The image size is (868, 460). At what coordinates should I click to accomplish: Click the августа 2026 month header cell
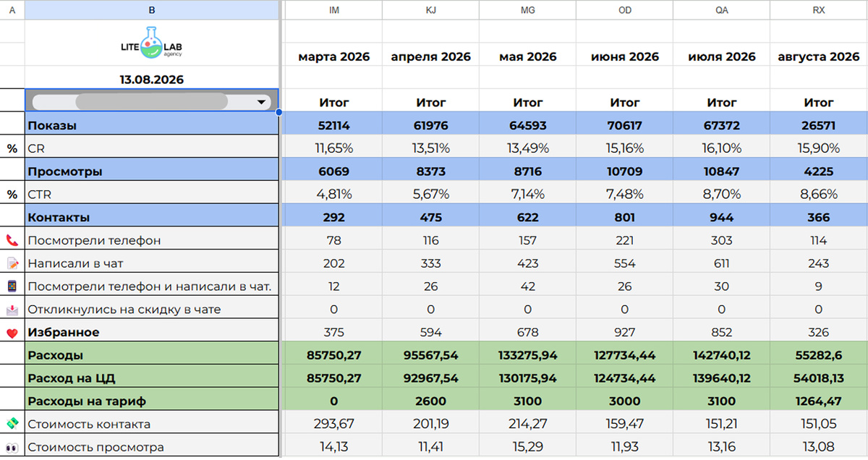pos(819,56)
